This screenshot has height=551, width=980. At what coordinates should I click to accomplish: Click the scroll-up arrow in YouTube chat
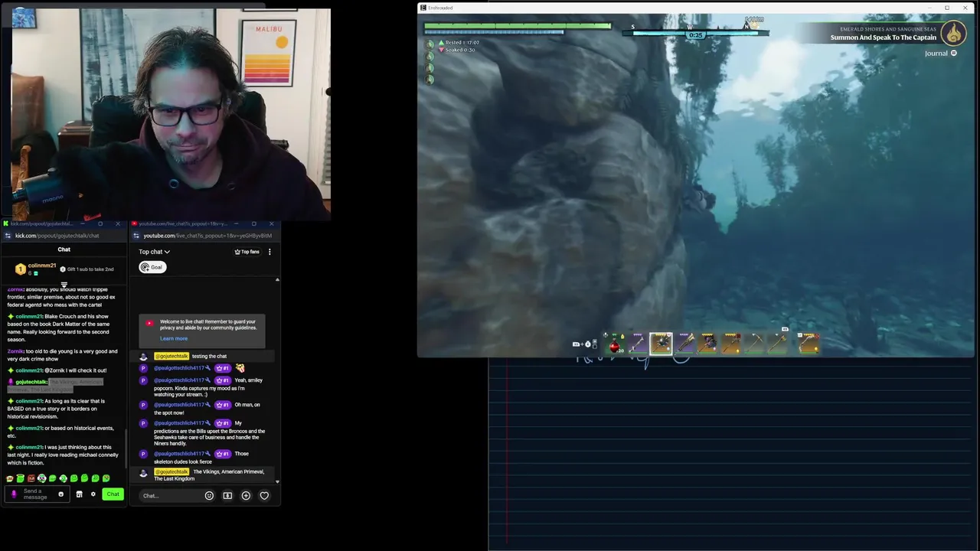coord(277,279)
